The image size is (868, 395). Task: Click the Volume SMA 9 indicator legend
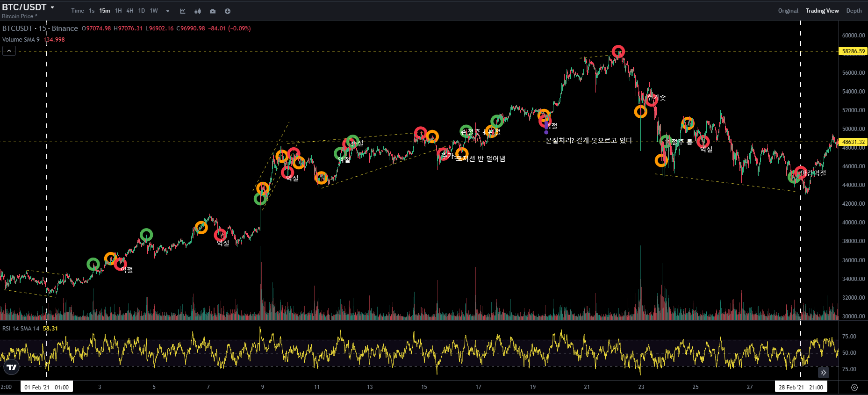[x=21, y=40]
